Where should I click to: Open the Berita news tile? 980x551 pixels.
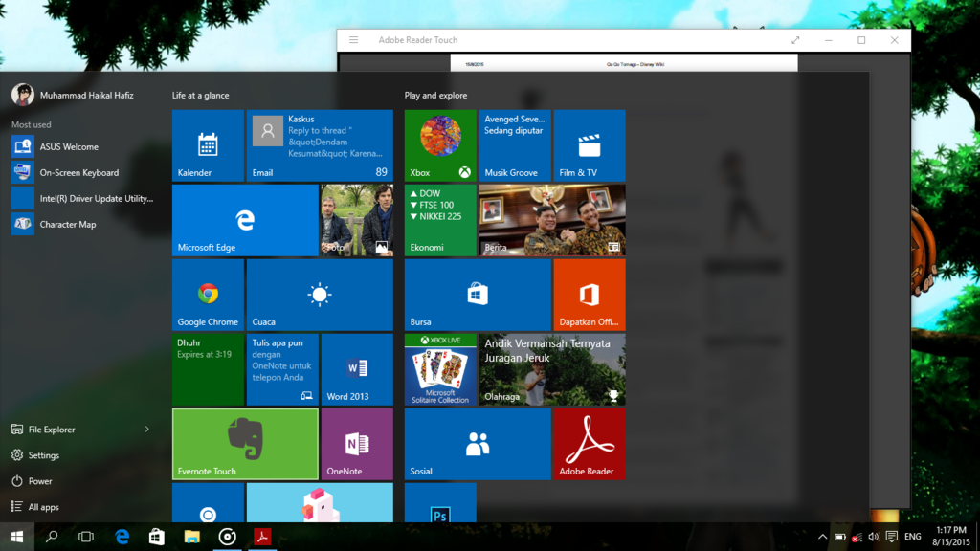(552, 220)
